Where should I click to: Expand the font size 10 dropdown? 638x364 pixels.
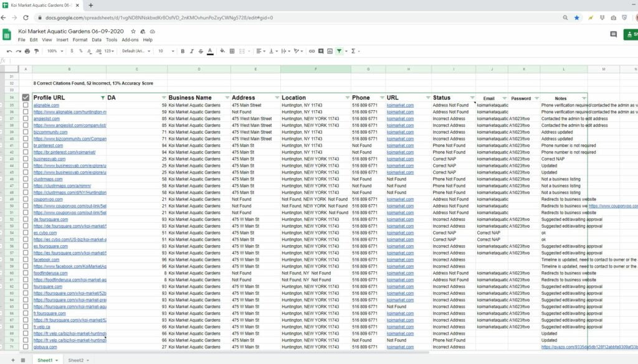coord(166,51)
